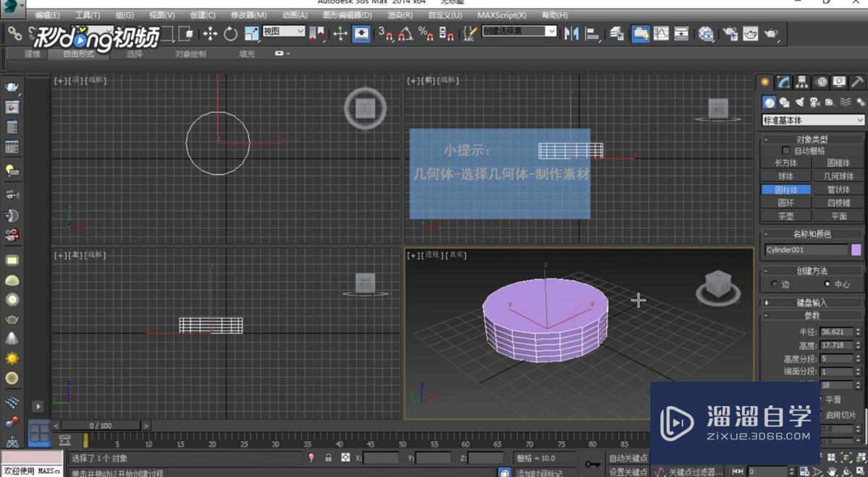Open the Shapes category in the command panel
868x477 pixels.
[x=784, y=102]
